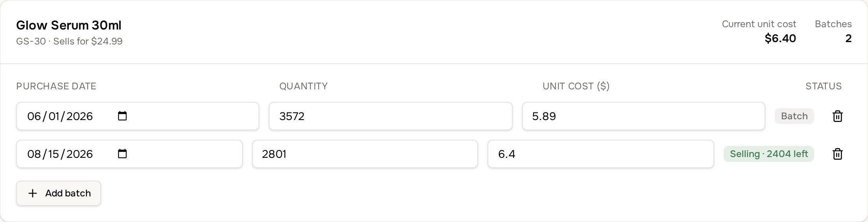Click the 06/01/2026 purchase date field
Viewport: 868px width, 222px height.
tap(138, 116)
